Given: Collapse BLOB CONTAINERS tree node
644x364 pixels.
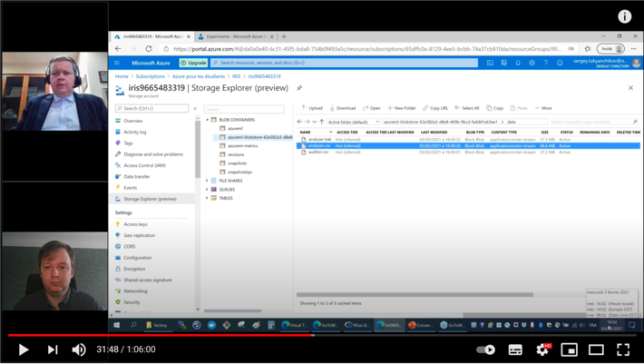Looking at the screenshot, I should coord(207,120).
